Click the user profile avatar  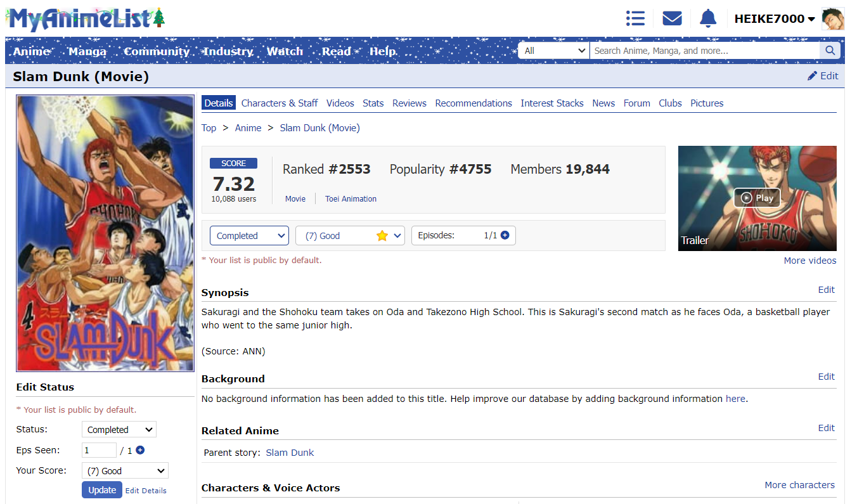click(x=832, y=19)
